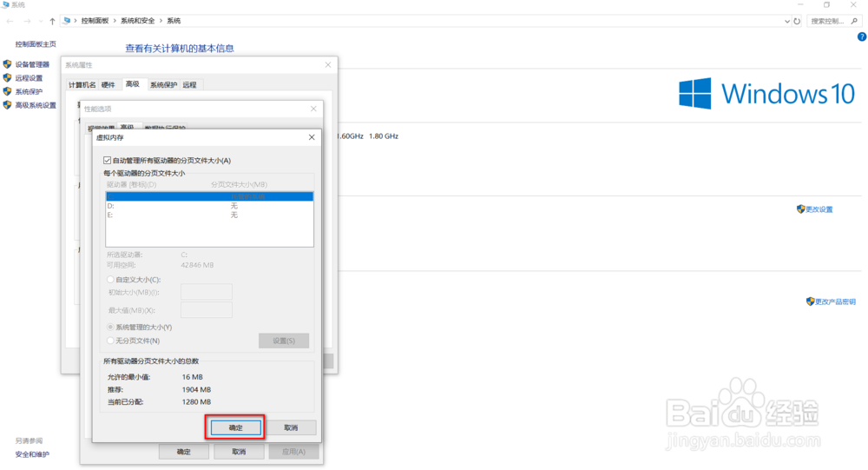Switch to 计算机名 tab in 系统属性

pos(82,85)
